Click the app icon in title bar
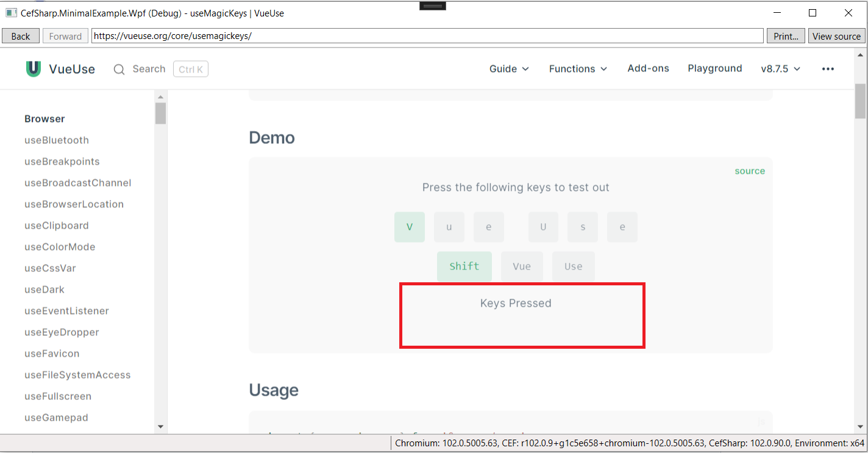Viewport: 868px width, 453px height. point(11,13)
